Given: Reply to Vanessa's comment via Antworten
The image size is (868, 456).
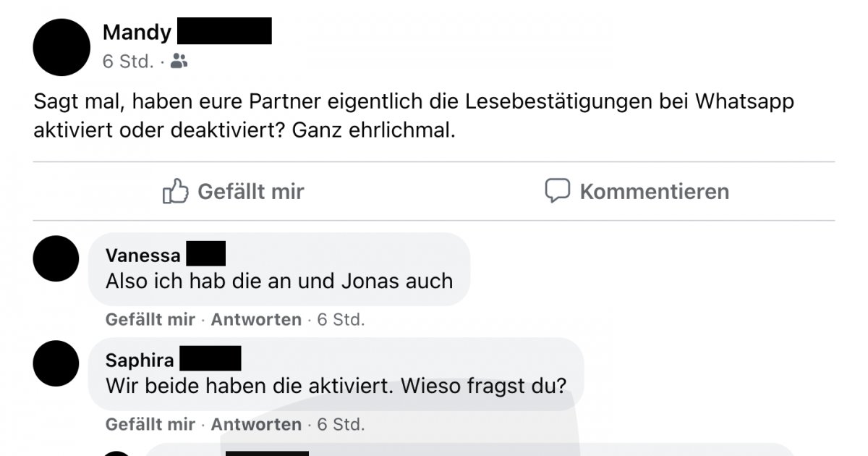Looking at the screenshot, I should click(256, 319).
